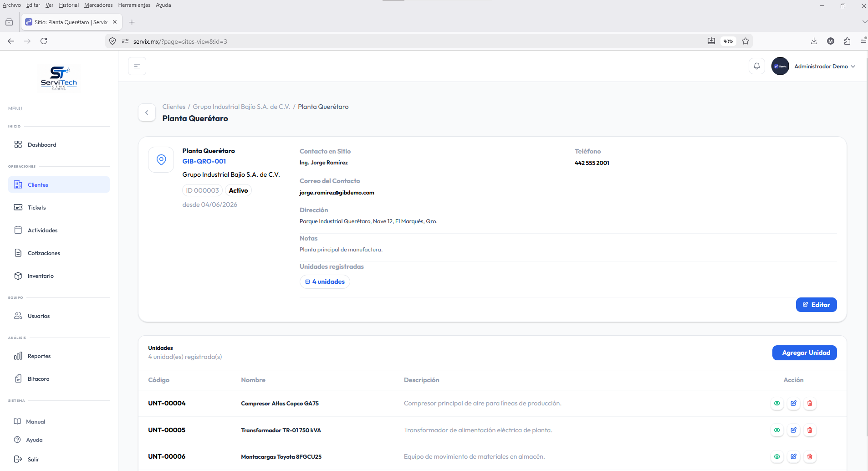The height and width of the screenshot is (471, 868).
Task: View Transformador TR-01 with eye icon
Action: pyautogui.click(x=777, y=430)
